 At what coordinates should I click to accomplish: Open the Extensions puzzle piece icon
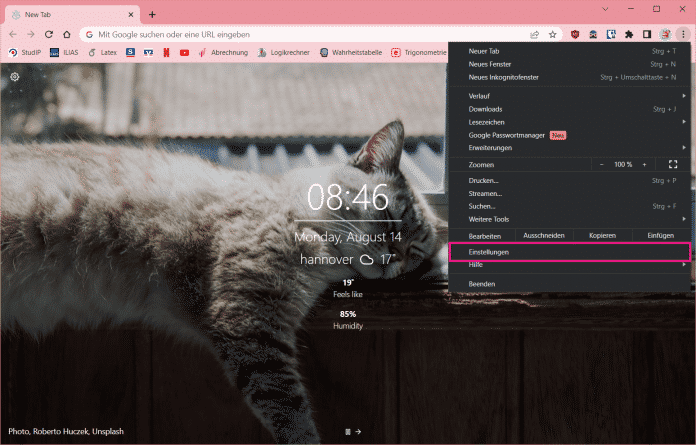629,34
